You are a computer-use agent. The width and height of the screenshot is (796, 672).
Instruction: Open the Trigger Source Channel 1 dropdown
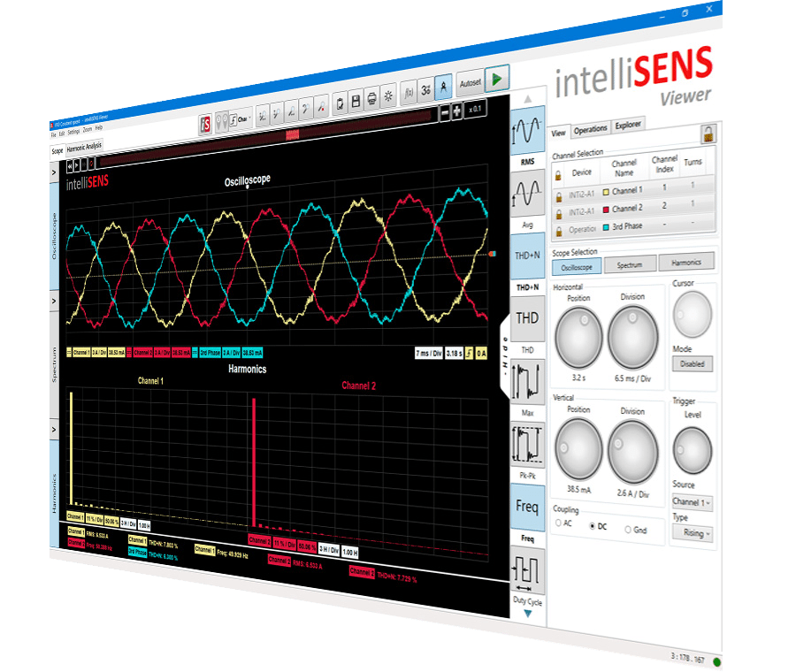693,502
